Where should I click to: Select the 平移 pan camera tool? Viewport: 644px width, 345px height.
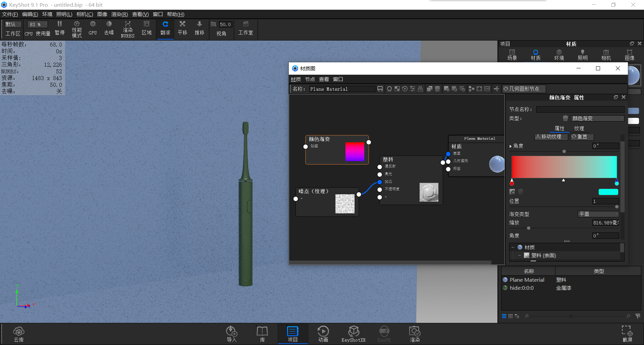[182, 28]
